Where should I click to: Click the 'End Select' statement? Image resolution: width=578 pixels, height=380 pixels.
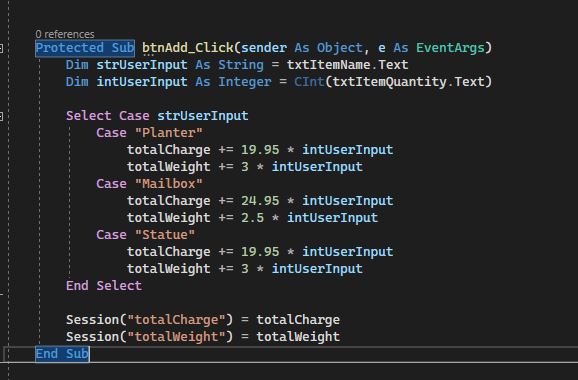pyautogui.click(x=104, y=286)
